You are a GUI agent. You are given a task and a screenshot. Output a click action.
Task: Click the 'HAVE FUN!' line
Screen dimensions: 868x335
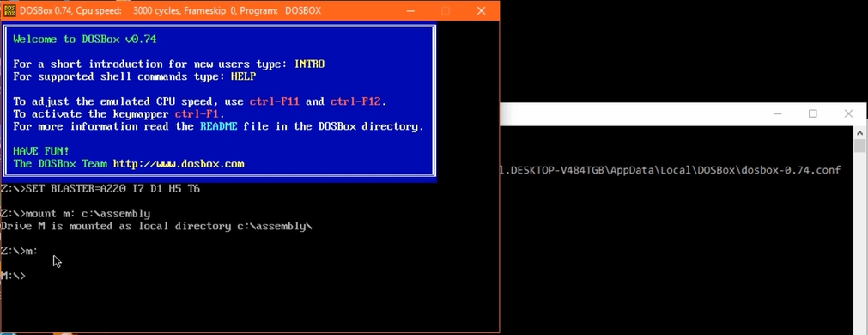pyautogui.click(x=41, y=151)
